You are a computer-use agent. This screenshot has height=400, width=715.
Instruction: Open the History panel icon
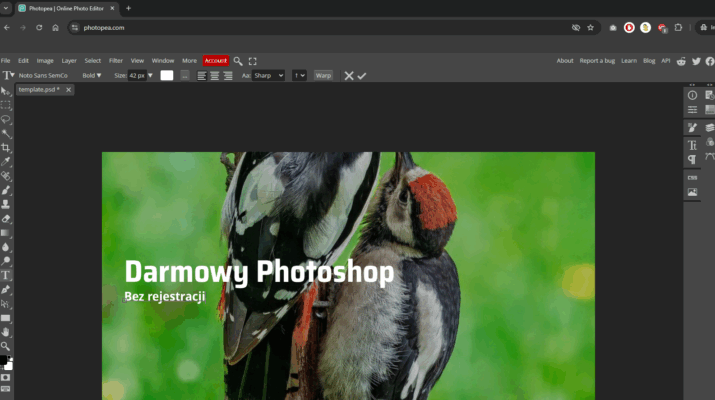point(710,95)
